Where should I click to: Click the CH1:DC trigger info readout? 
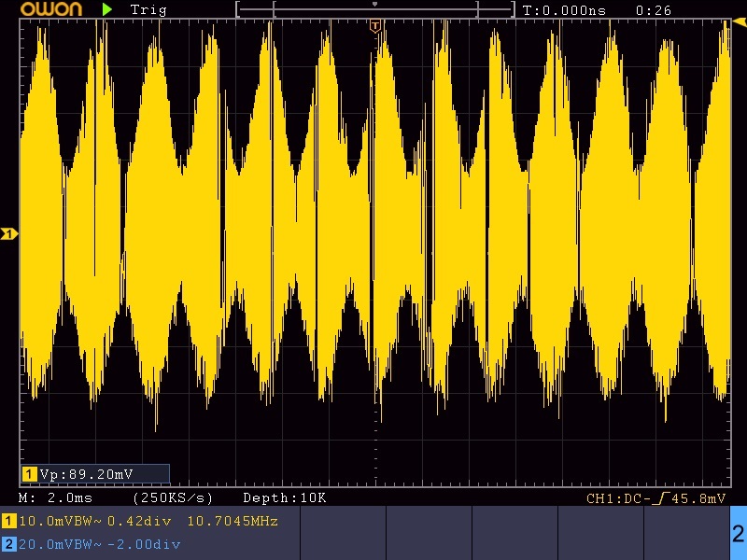[x=655, y=498]
